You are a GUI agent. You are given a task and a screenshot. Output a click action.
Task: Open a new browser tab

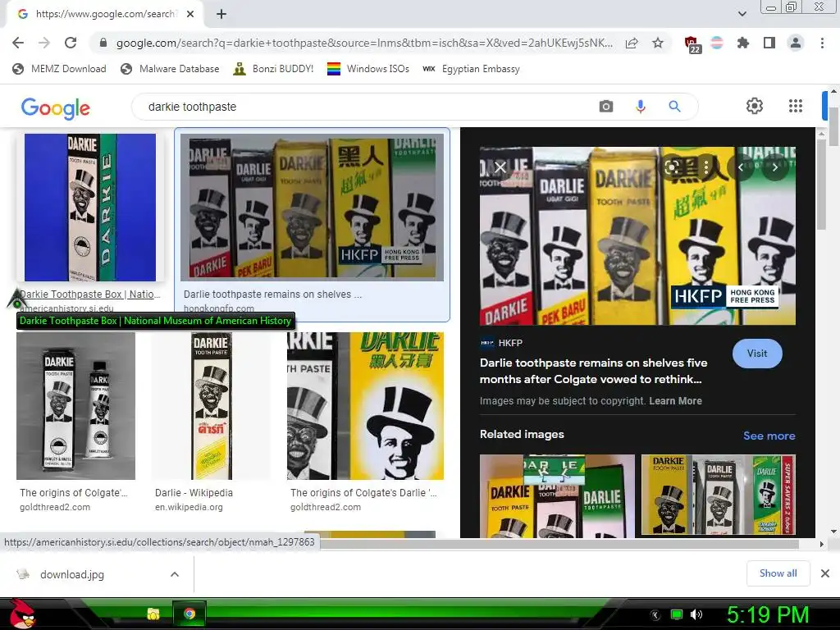pyautogui.click(x=221, y=14)
